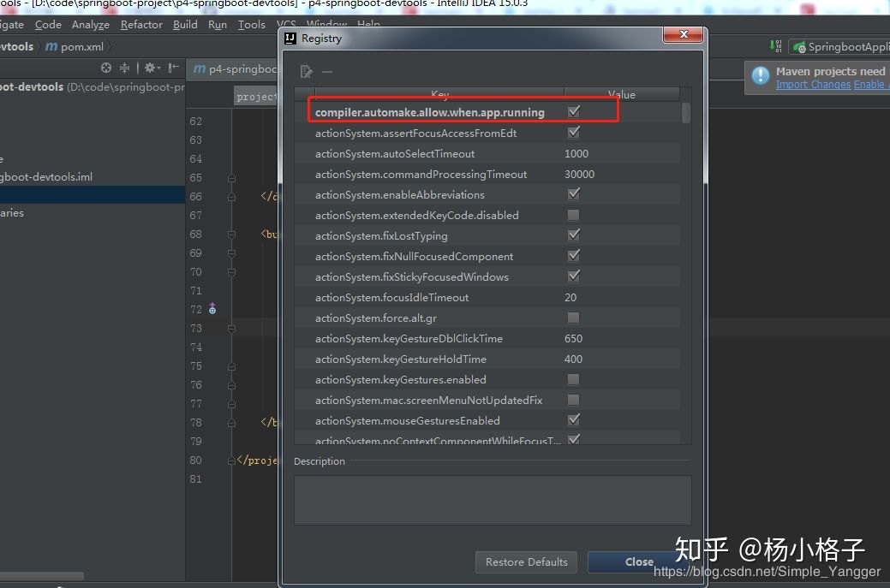The image size is (890, 588).
Task: Open the Project panel gear settings menu
Action: (152, 68)
